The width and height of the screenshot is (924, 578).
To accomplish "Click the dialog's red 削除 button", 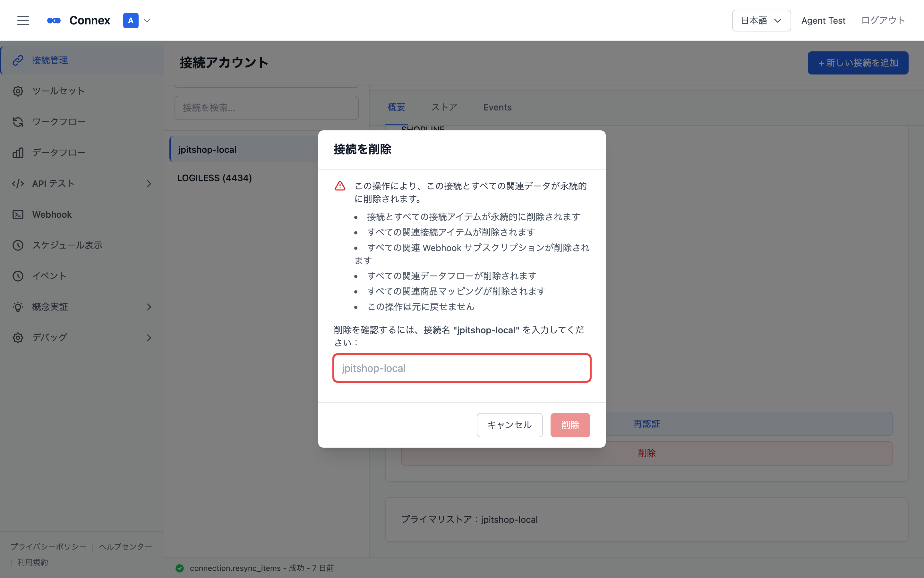I will tap(570, 425).
